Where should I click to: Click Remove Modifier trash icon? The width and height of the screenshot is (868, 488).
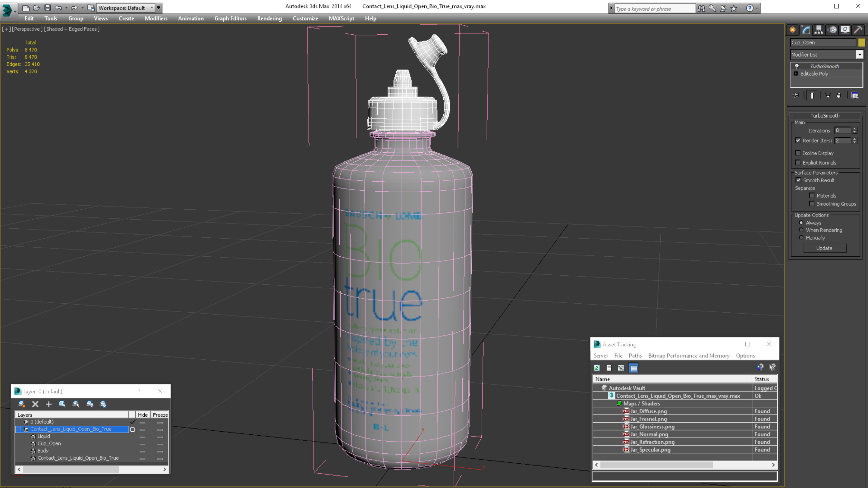(839, 95)
